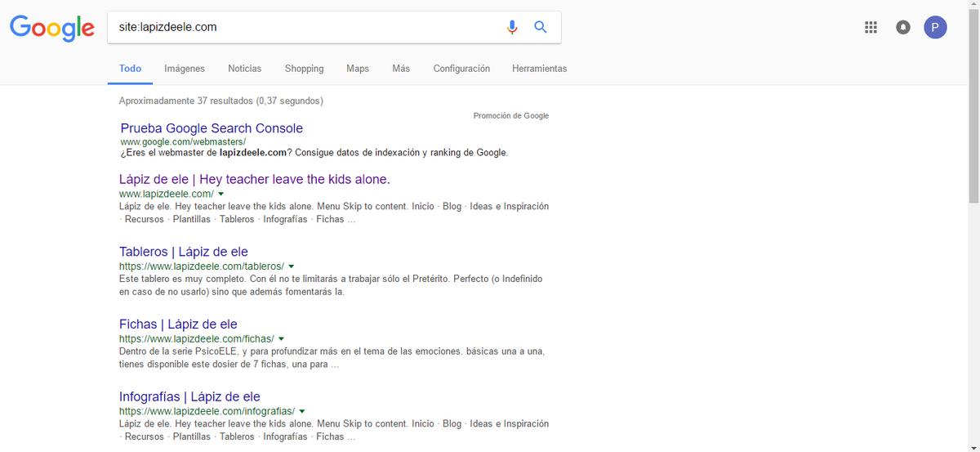Open the Shopping tab
The image size is (980, 452).
304,69
